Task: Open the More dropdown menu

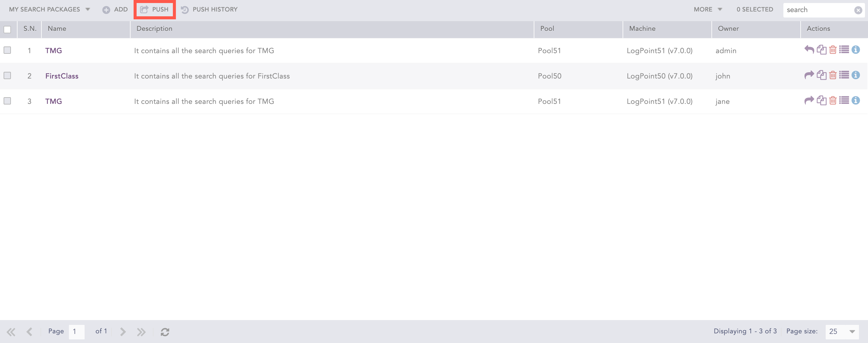Action: tap(707, 9)
